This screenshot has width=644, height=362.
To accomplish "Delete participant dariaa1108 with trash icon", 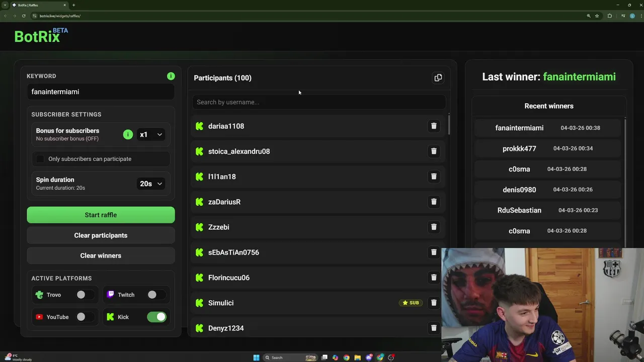I will click(434, 126).
